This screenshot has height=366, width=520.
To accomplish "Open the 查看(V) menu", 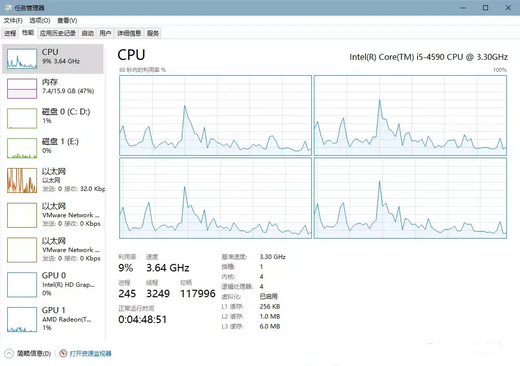I will coord(67,21).
